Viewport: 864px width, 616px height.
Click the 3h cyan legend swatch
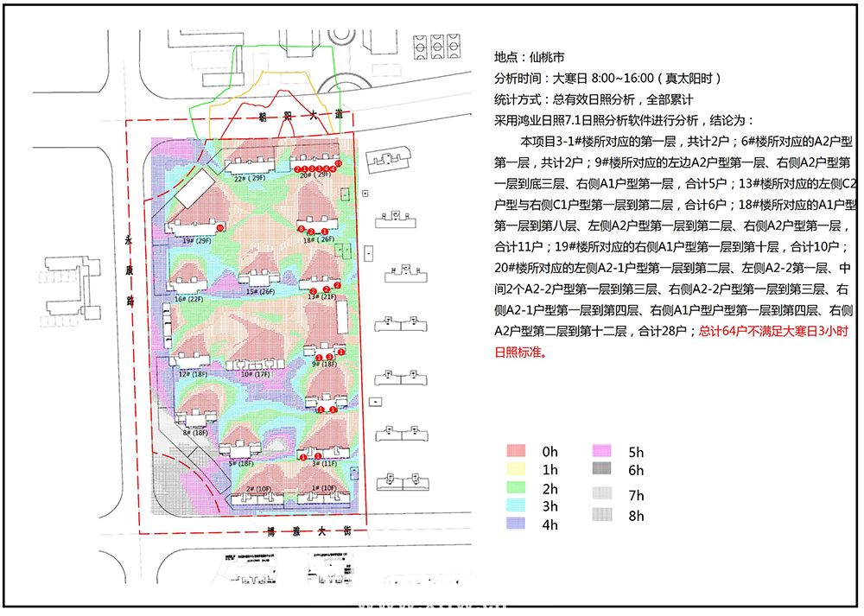(516, 505)
